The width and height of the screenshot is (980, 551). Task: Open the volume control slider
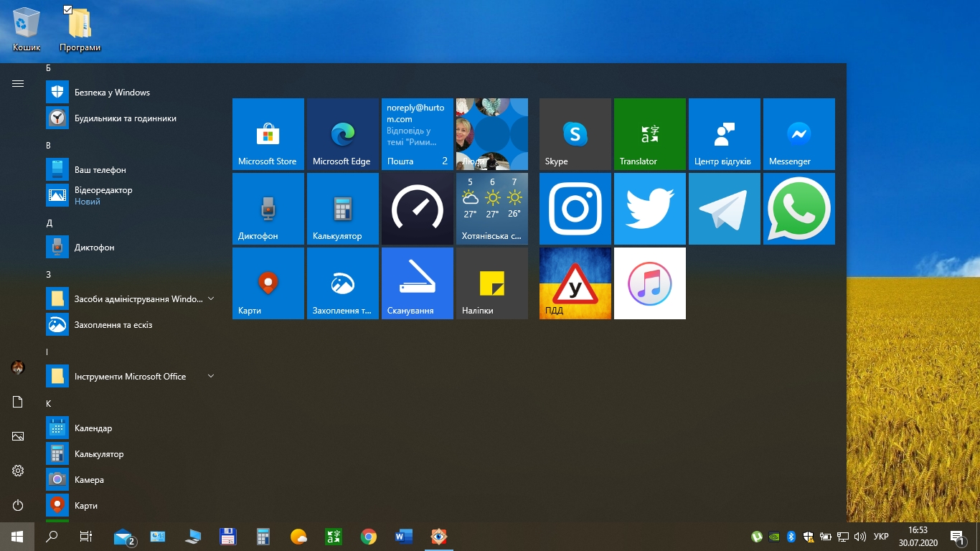click(x=860, y=536)
